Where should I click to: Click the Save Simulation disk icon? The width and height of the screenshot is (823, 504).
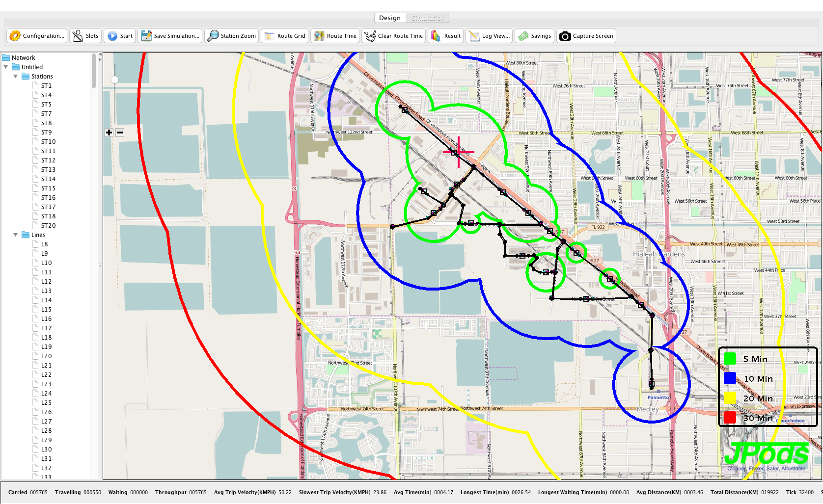point(146,36)
